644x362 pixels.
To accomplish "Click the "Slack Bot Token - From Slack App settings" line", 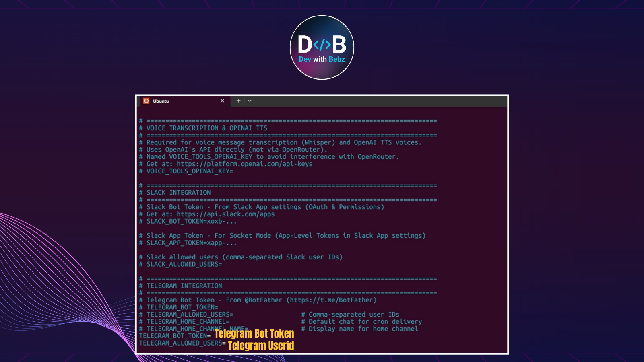I will [261, 207].
